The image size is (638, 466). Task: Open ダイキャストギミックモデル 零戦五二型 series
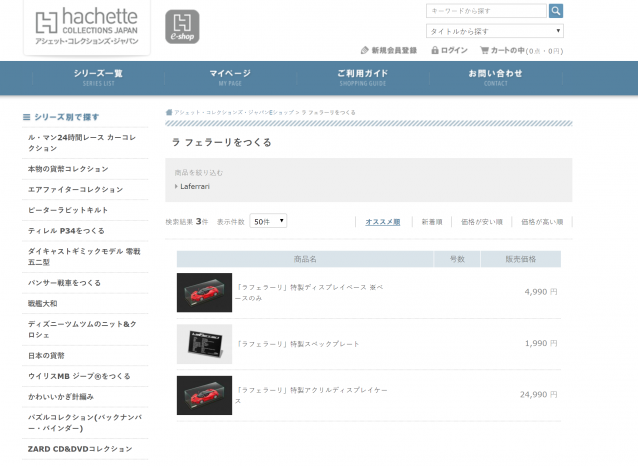click(85, 257)
